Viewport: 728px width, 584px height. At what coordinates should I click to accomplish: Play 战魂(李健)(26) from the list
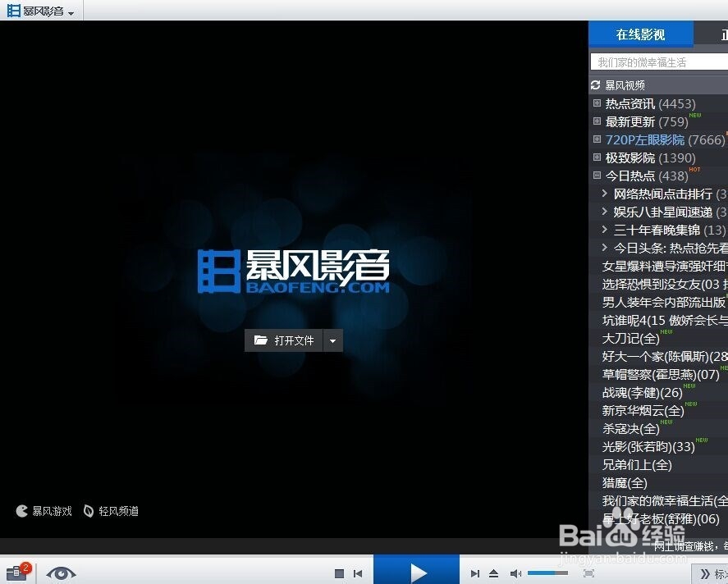click(643, 392)
